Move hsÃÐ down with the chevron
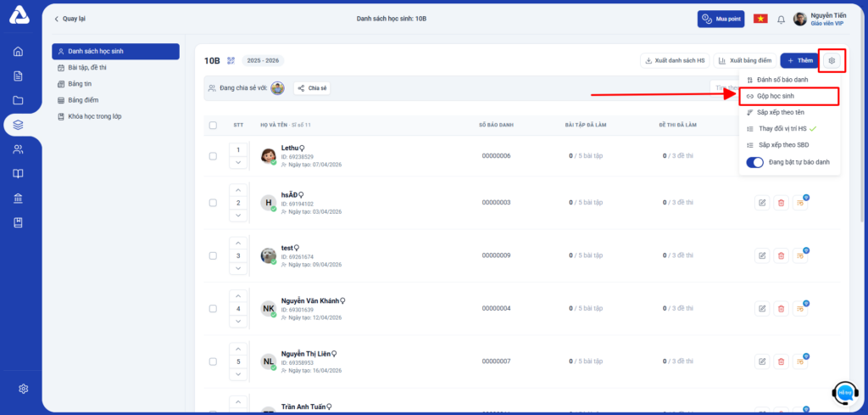This screenshot has height=415, width=868. tap(238, 216)
